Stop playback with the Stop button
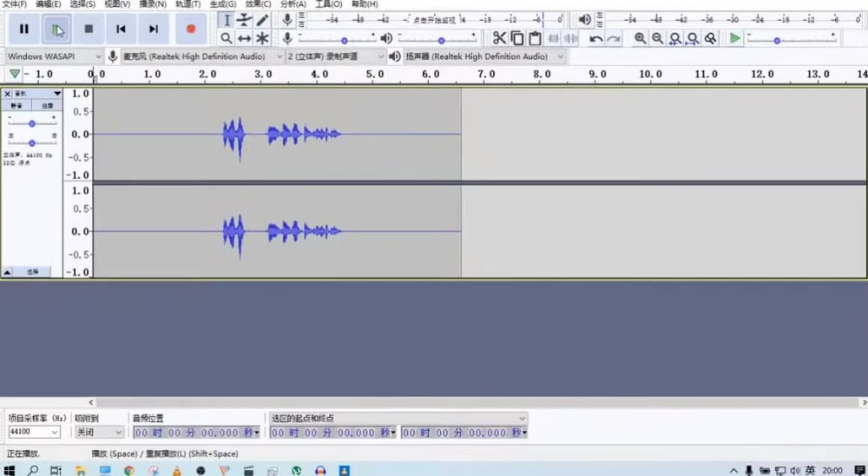 coord(89,29)
